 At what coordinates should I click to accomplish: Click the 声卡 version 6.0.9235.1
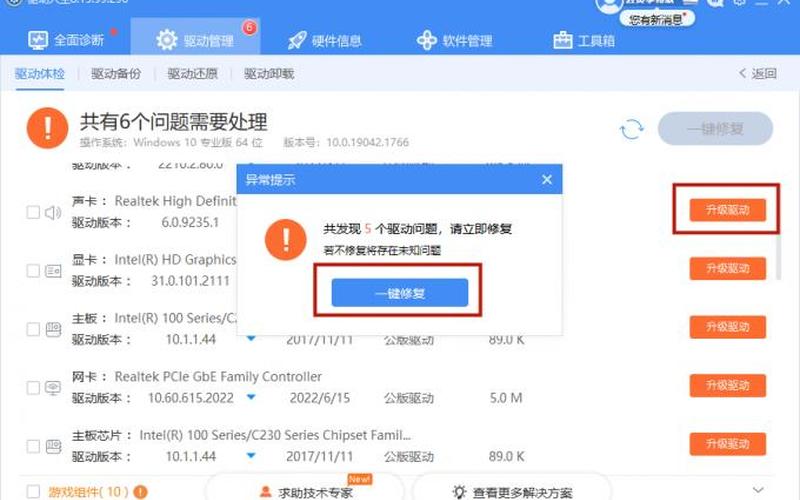click(190, 222)
